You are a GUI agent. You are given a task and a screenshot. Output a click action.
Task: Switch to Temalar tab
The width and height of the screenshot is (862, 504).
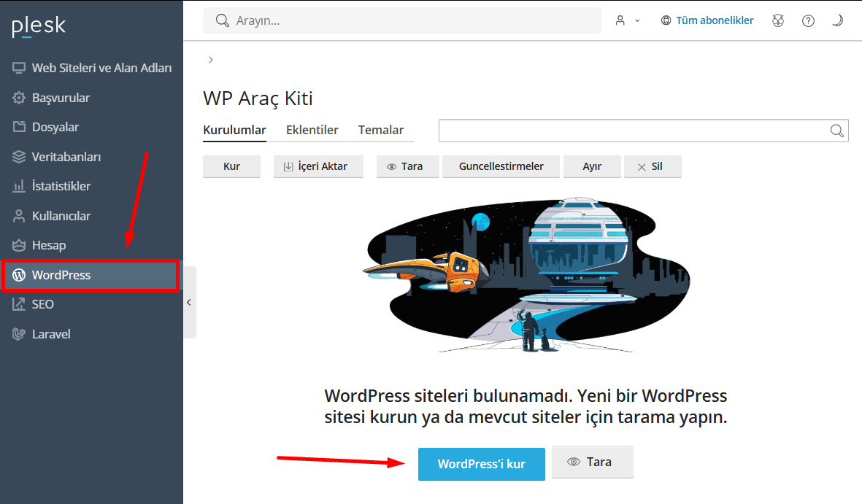click(x=381, y=131)
